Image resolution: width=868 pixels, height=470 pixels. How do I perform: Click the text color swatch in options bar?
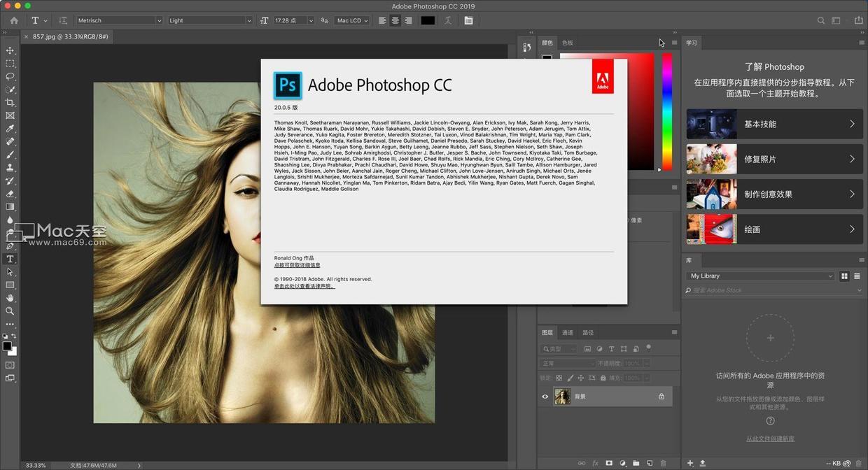click(x=428, y=20)
